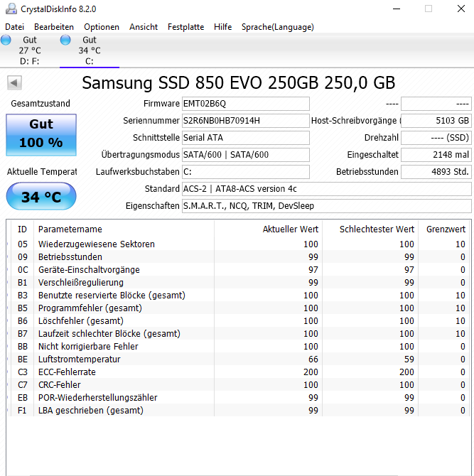Image resolution: width=474 pixels, height=476 pixels.
Task: Click the blue status orb for C: drive
Action: [65, 40]
